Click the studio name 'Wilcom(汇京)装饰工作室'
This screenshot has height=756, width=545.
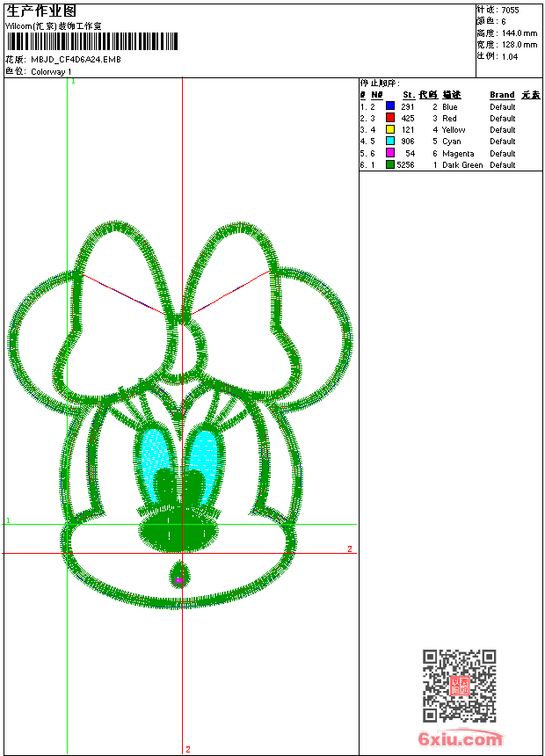point(53,26)
